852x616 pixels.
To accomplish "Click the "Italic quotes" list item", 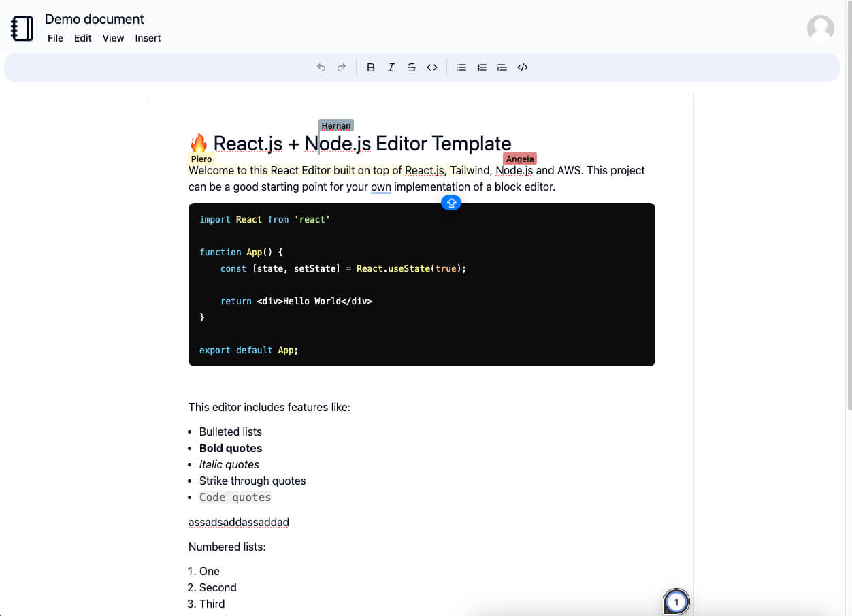I will (229, 464).
